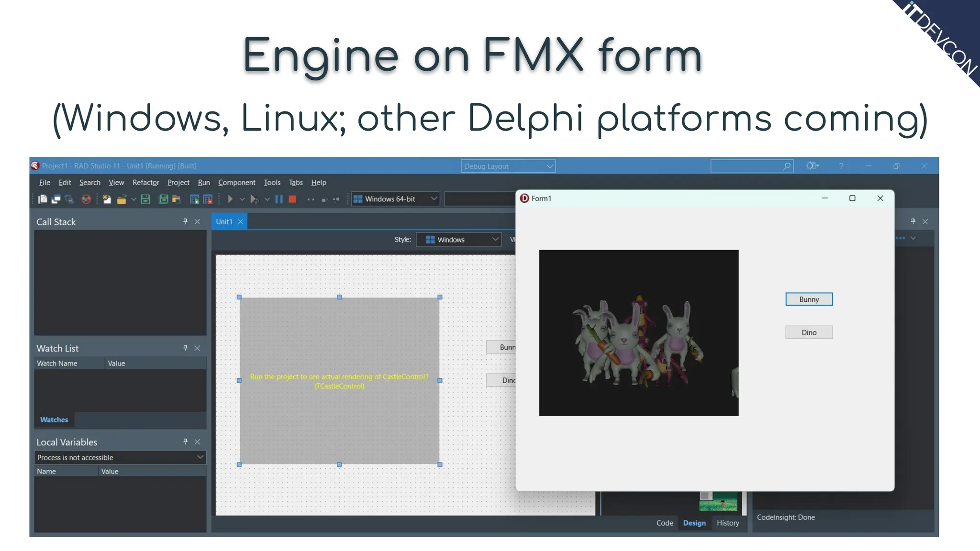980x551 pixels.
Task: Open the Component menu
Action: (237, 182)
